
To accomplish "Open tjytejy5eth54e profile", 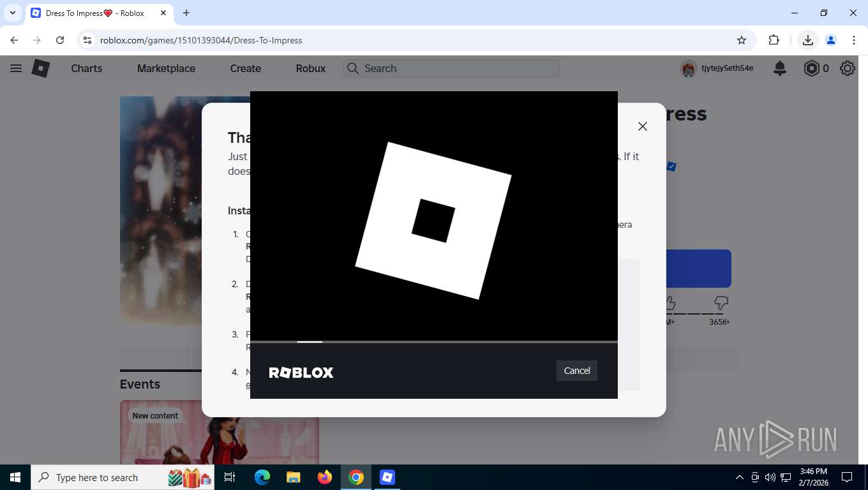I will [x=717, y=68].
